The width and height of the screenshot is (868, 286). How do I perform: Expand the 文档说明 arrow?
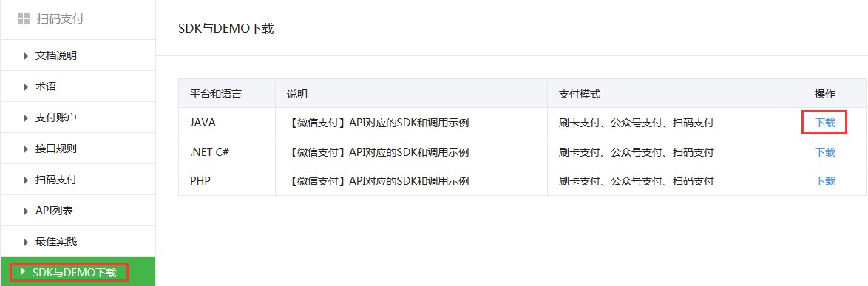[x=25, y=56]
